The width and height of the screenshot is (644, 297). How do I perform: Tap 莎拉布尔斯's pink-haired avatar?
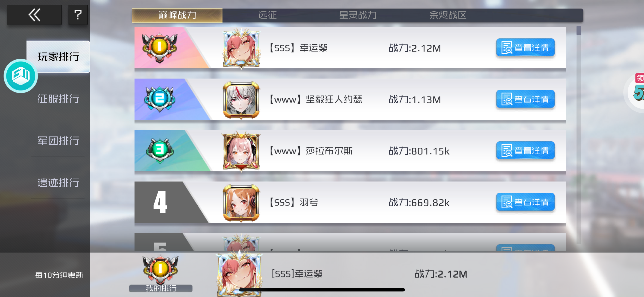coord(241,151)
